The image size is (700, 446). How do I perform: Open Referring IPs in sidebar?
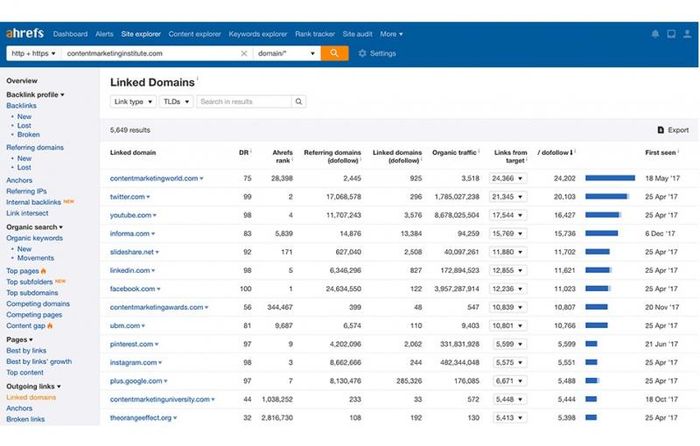[x=26, y=191]
